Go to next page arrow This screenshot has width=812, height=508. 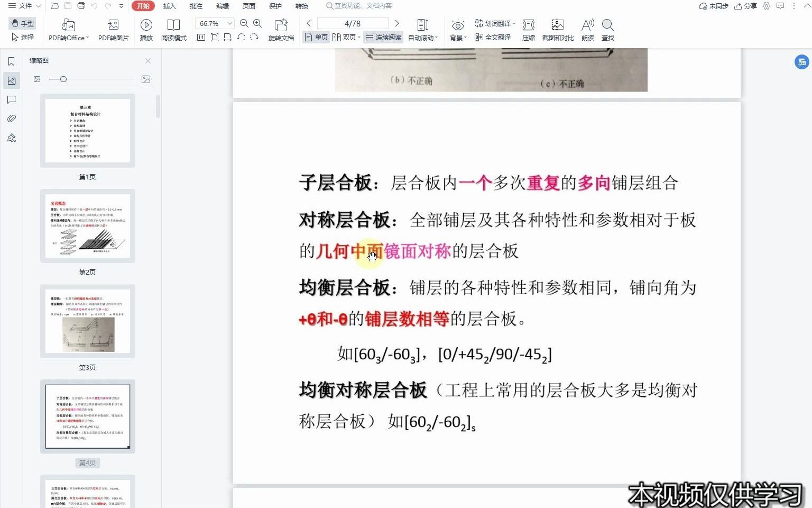coord(397,23)
